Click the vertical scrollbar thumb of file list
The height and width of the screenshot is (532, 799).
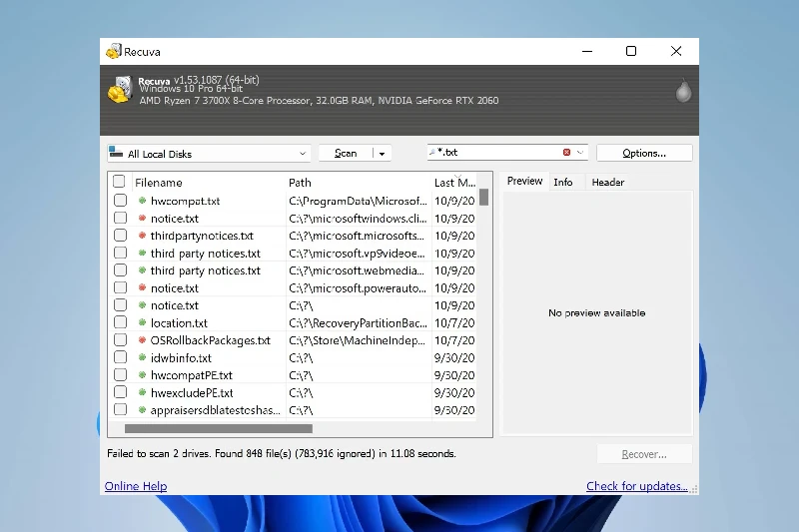pos(484,198)
